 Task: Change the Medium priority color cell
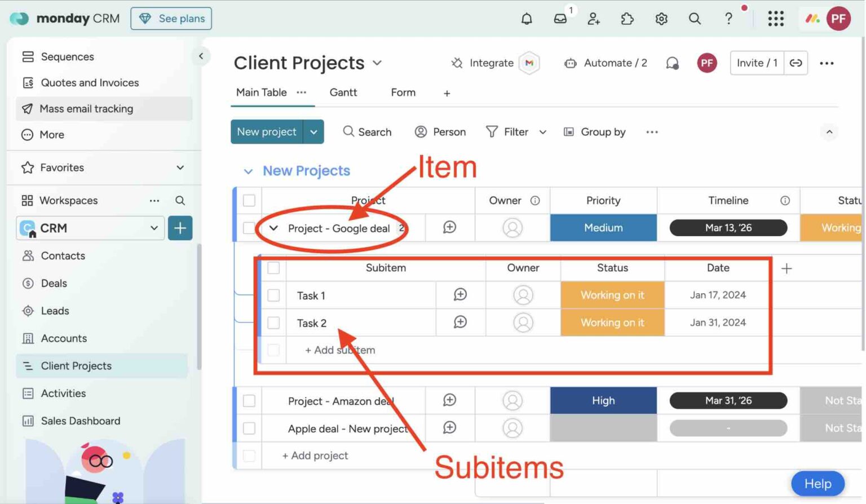pos(603,228)
